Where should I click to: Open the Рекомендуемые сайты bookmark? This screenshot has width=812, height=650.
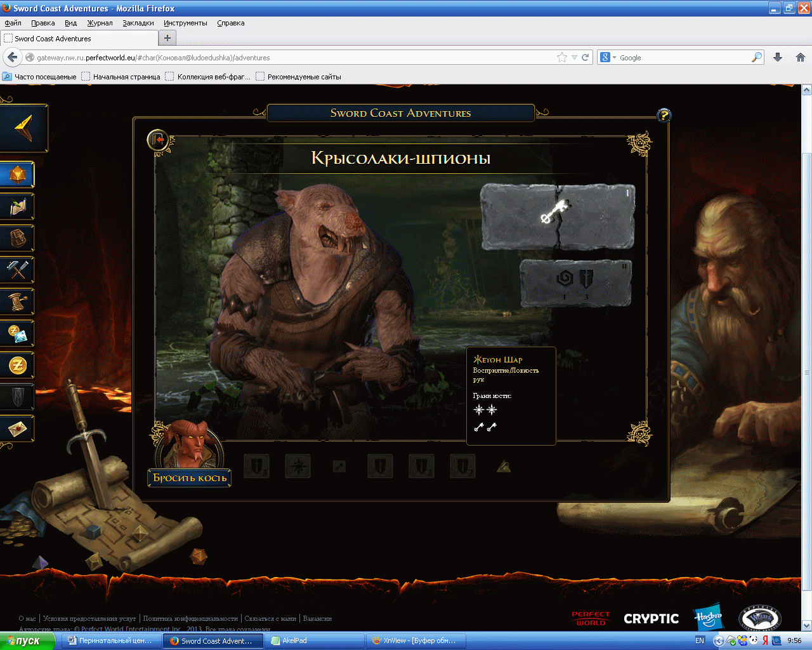click(298, 77)
